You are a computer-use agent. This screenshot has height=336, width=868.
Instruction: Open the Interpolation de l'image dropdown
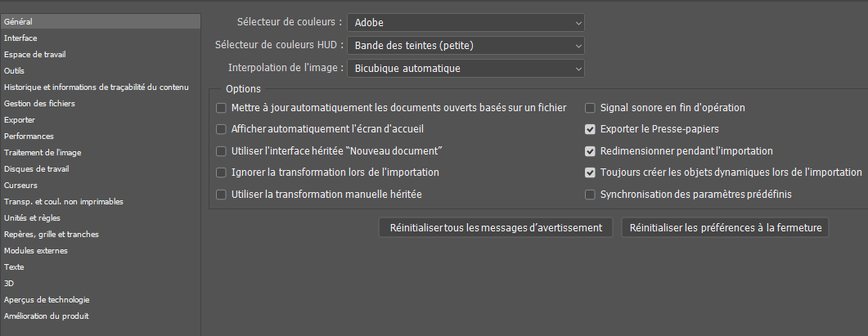point(465,68)
